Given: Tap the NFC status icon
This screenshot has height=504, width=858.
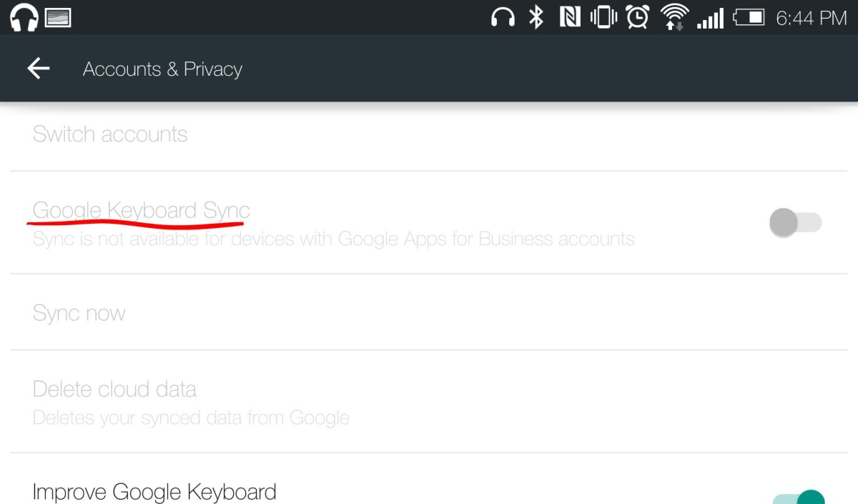Looking at the screenshot, I should [569, 17].
